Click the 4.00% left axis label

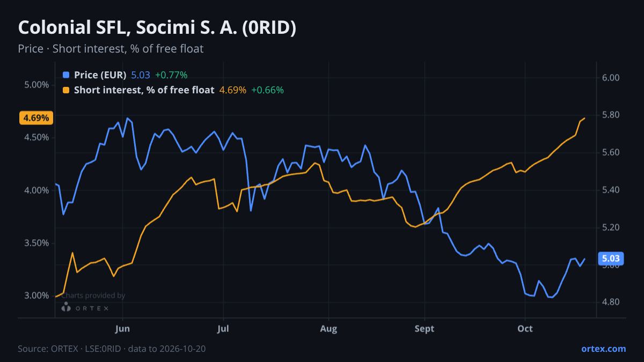[37, 190]
